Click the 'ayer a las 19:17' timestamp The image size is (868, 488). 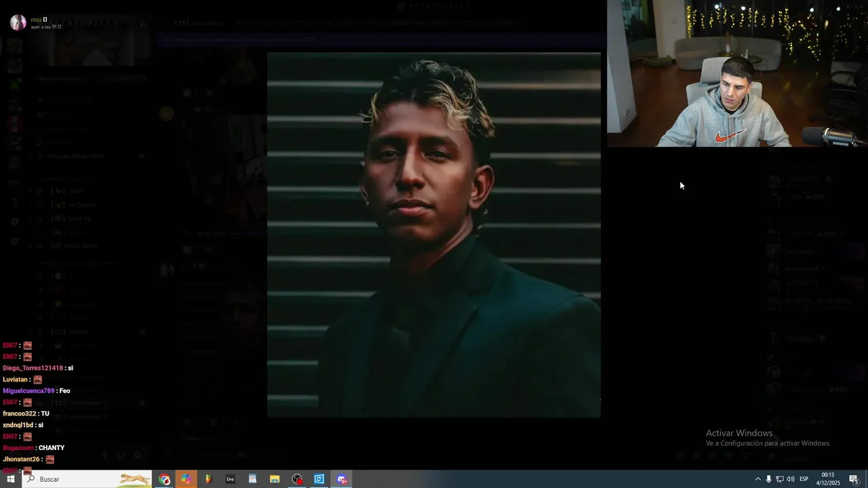(46, 27)
